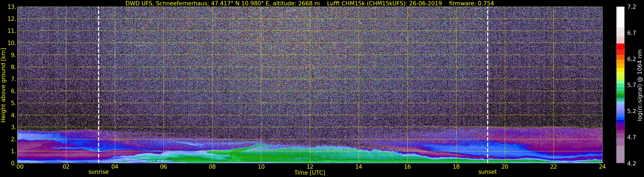Click the '22' tick on the time axis

pyautogui.click(x=554, y=167)
